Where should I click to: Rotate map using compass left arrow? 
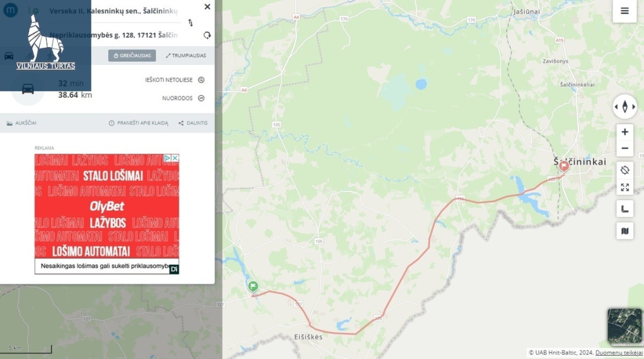coord(616,106)
